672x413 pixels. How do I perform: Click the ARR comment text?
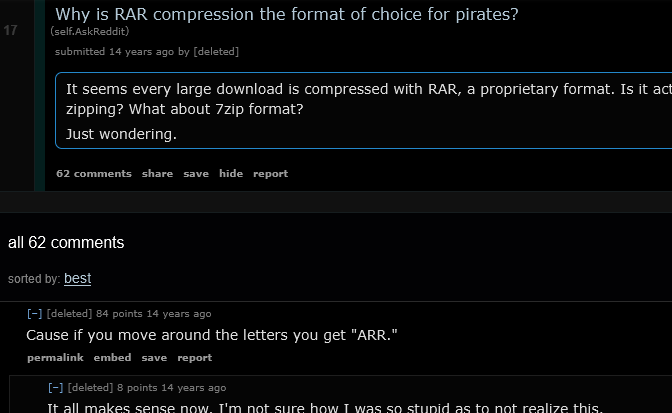(211, 335)
